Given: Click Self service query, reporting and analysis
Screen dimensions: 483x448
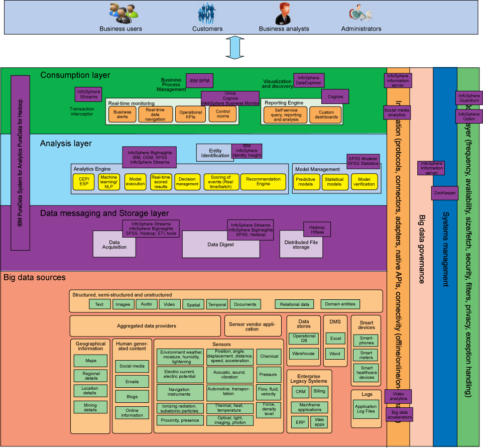Looking at the screenshot, I should [x=286, y=115].
